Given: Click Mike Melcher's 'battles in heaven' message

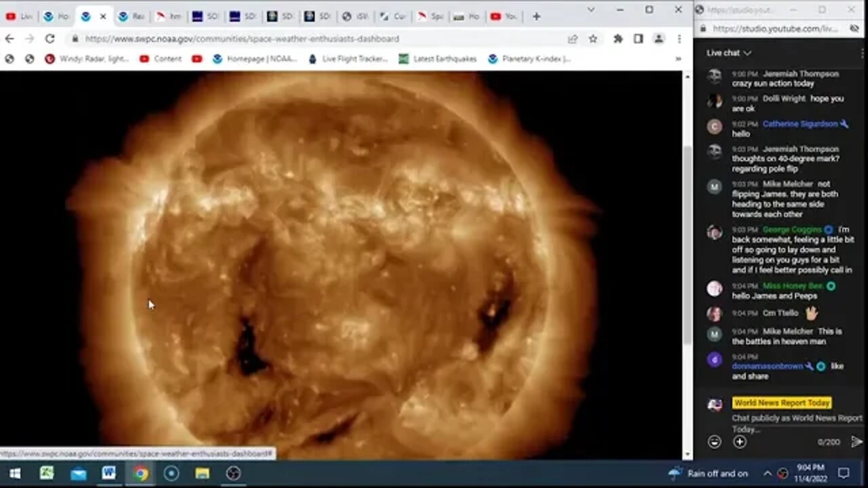Looking at the screenshot, I should pos(787,337).
